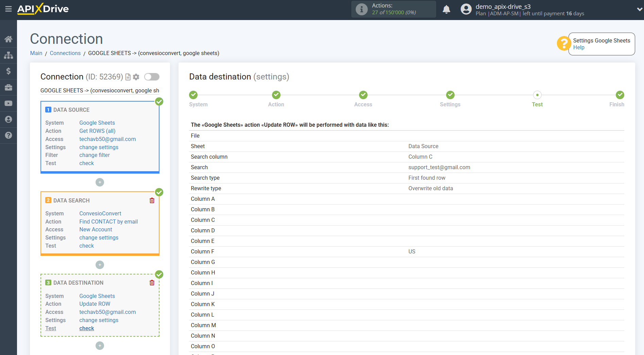Viewport: 644px width, 355px height.
Task: Delete the Data Search block
Action: tap(152, 200)
